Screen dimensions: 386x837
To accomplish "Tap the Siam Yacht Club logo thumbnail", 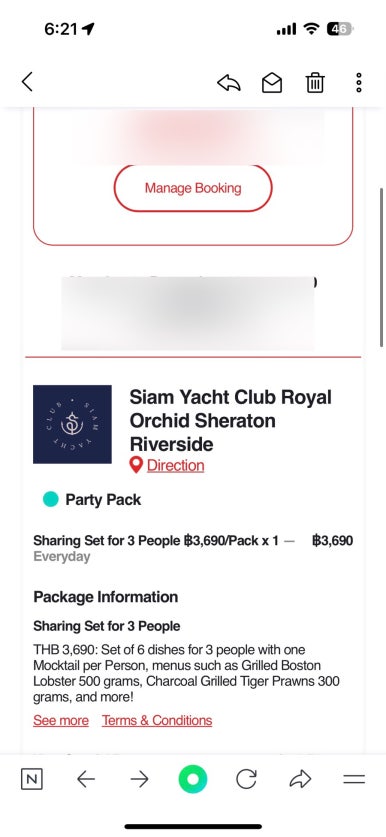I will click(x=73, y=424).
